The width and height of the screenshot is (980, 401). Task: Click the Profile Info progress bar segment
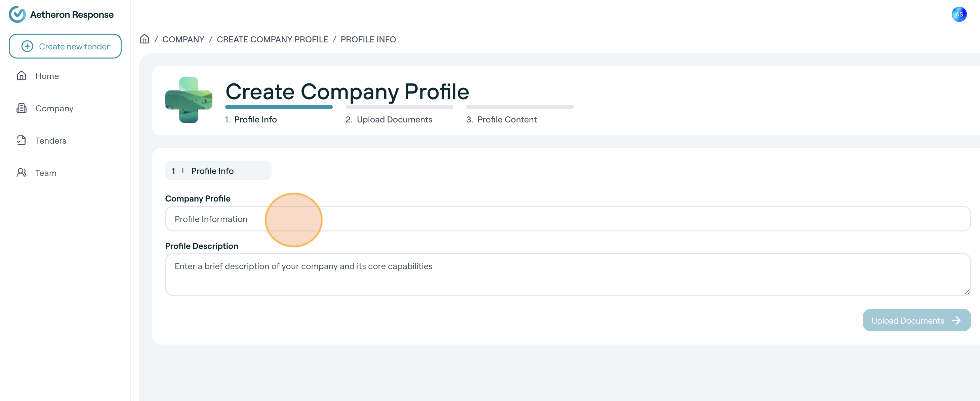coord(279,107)
